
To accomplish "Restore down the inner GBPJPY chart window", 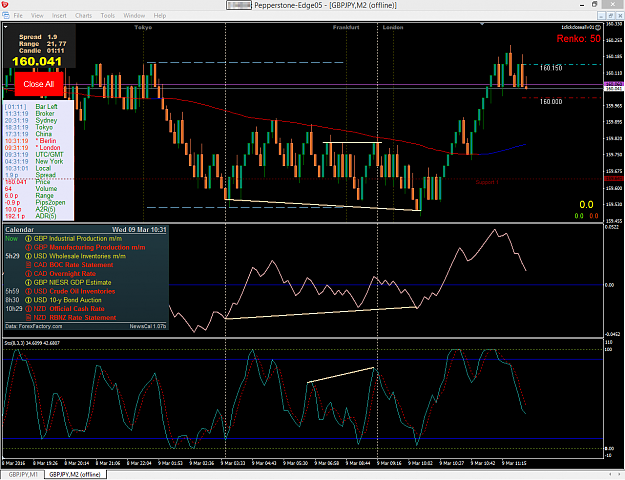I will coord(611,16).
